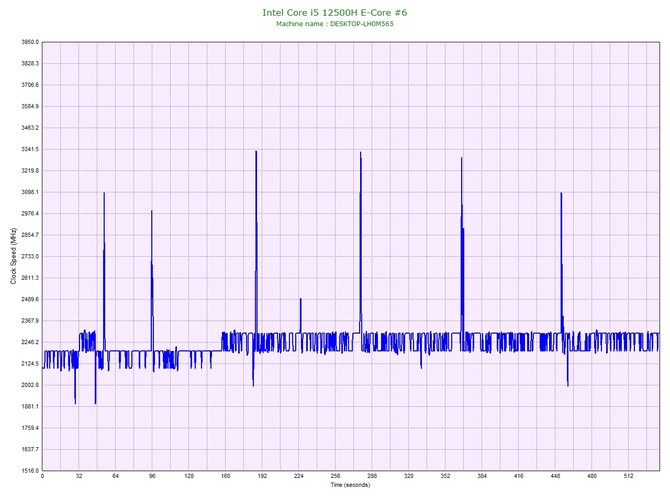Click the 384 tick on time axis

pyautogui.click(x=482, y=477)
